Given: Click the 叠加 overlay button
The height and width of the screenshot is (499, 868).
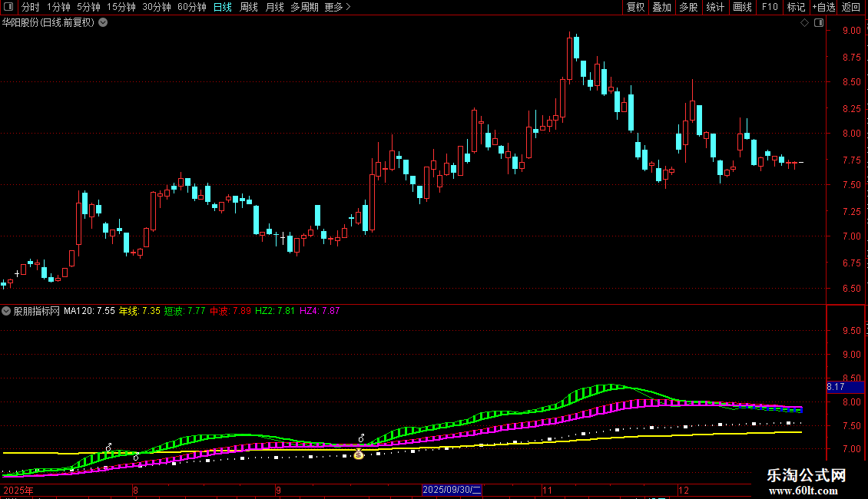Looking at the screenshot, I should click(x=661, y=7).
